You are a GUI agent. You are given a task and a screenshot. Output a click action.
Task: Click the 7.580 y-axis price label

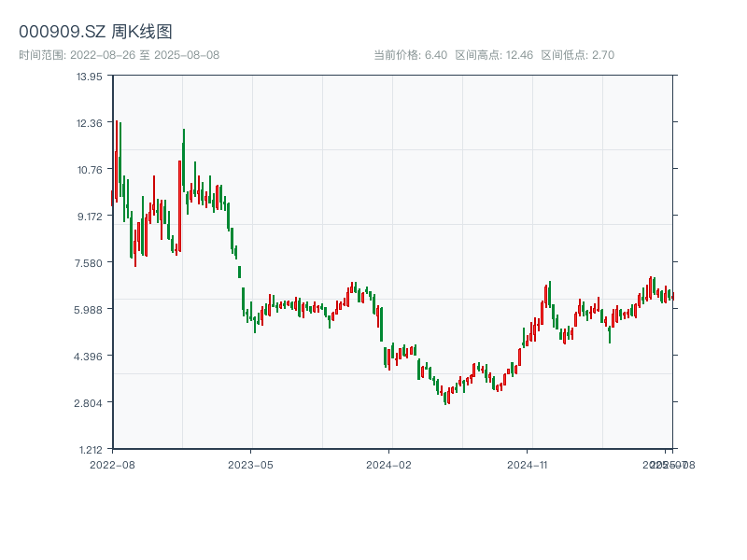point(90,263)
